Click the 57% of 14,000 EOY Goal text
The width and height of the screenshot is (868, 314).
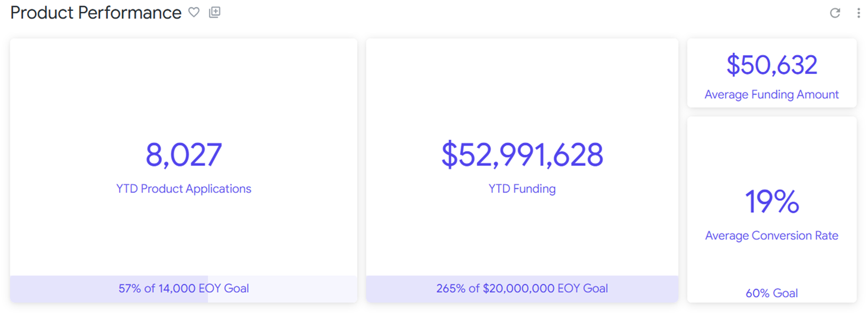pyautogui.click(x=183, y=289)
